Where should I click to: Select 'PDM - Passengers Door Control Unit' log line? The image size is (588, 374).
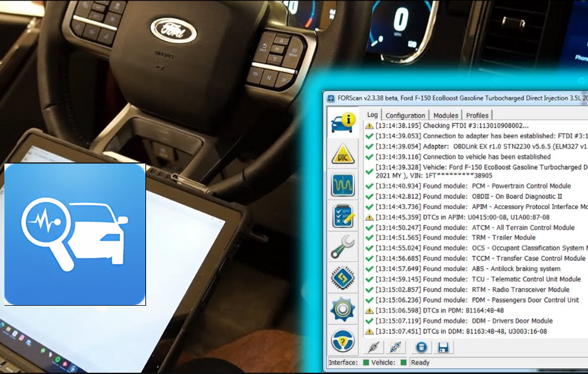(x=477, y=300)
